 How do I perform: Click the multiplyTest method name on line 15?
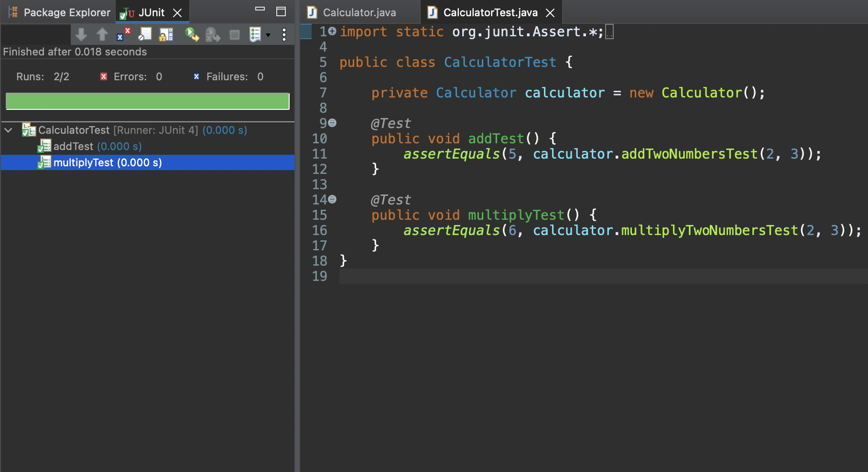[x=516, y=215]
